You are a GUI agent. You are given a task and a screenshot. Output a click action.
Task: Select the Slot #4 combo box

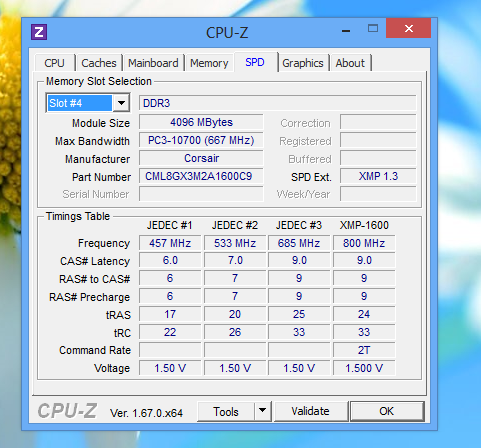point(88,103)
